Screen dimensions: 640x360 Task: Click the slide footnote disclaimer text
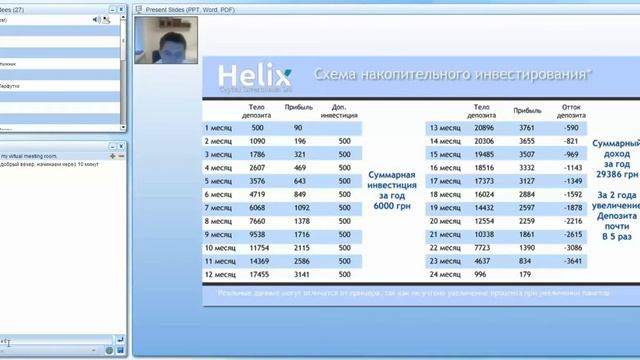(413, 293)
